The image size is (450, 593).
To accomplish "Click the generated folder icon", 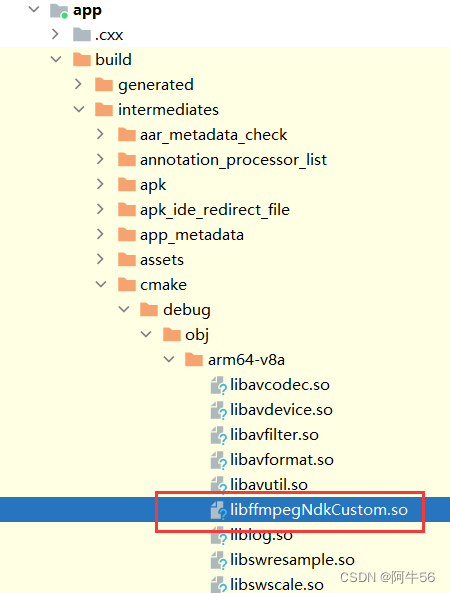I will 104,84.
